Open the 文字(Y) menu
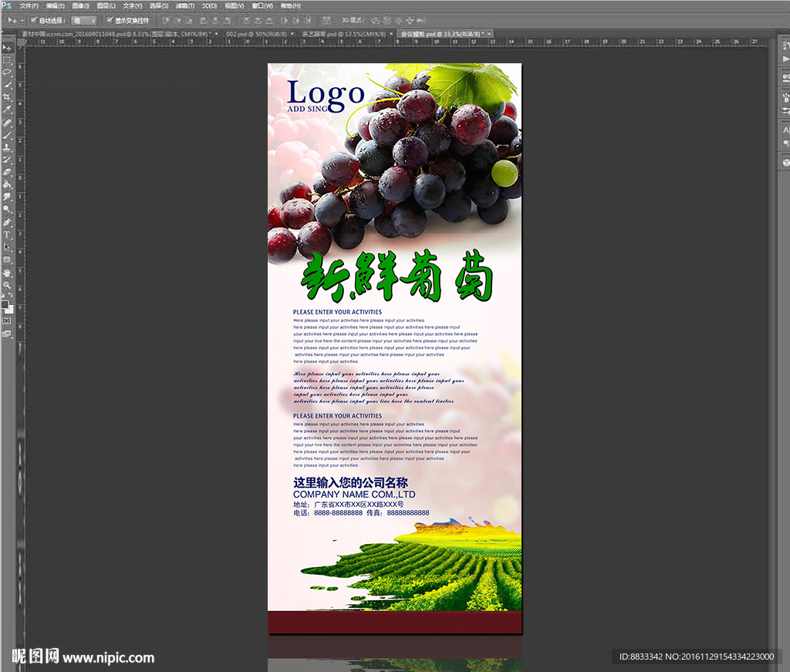Image resolution: width=790 pixels, height=672 pixels. pos(133,5)
